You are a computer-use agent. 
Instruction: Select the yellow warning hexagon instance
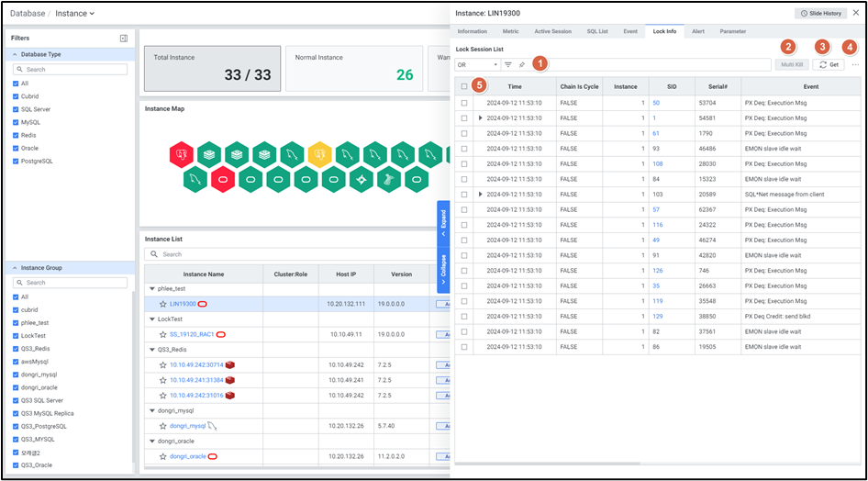coord(318,153)
